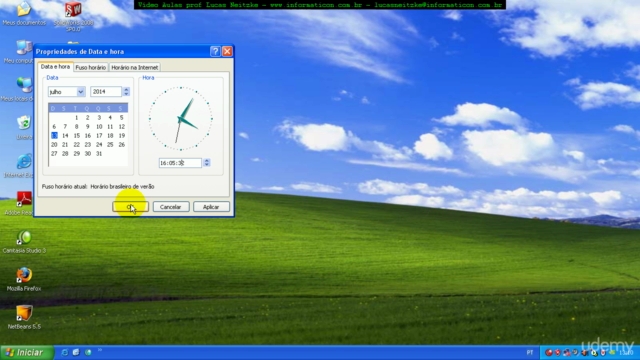Open the month dropdown showing julho
The image size is (640, 360).
pos(80,92)
